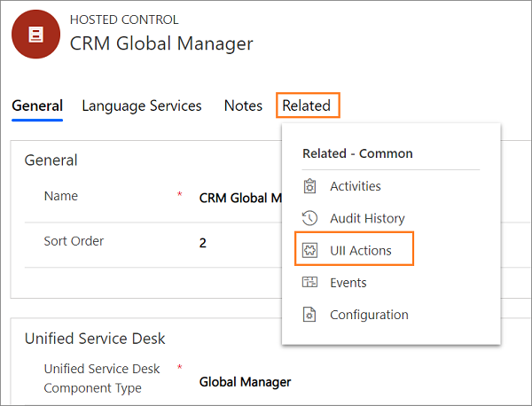The image size is (532, 406).
Task: Click the Related - Common section header
Action: click(357, 153)
